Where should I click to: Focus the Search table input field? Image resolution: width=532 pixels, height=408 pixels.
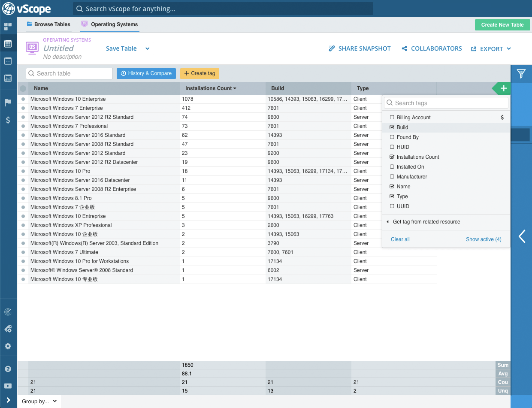coord(70,73)
